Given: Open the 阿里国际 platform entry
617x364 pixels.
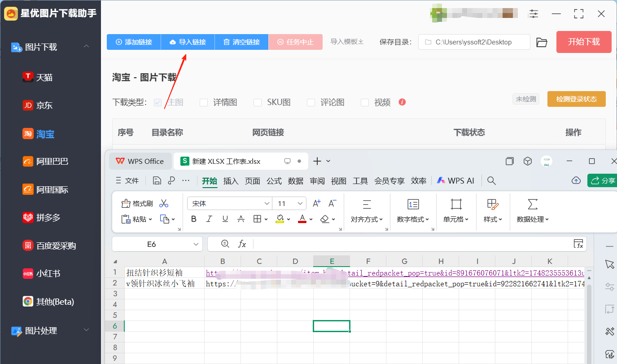Looking at the screenshot, I should click(x=45, y=189).
